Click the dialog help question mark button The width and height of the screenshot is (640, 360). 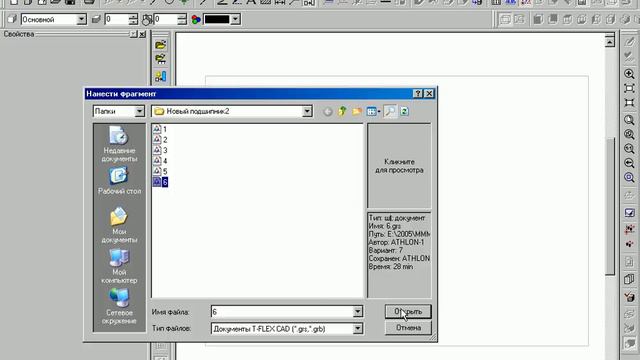[418, 93]
